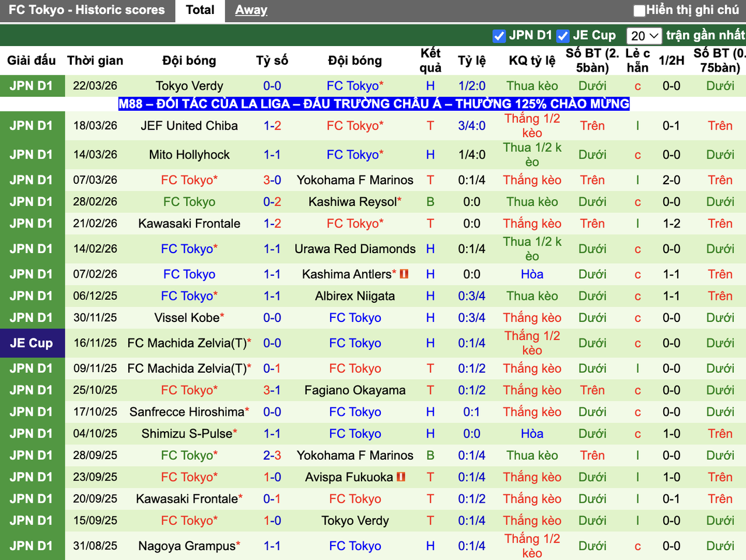Click the Kết quả column header
Viewport: 746px width, 560px height.
[x=430, y=60]
